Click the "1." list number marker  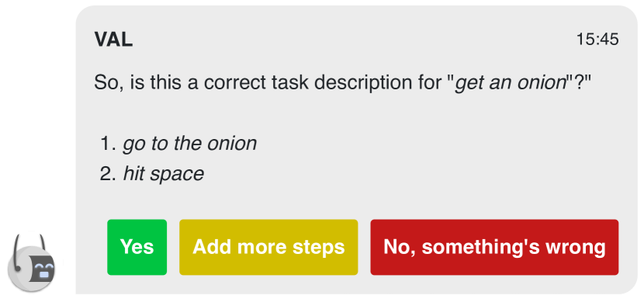(109, 144)
